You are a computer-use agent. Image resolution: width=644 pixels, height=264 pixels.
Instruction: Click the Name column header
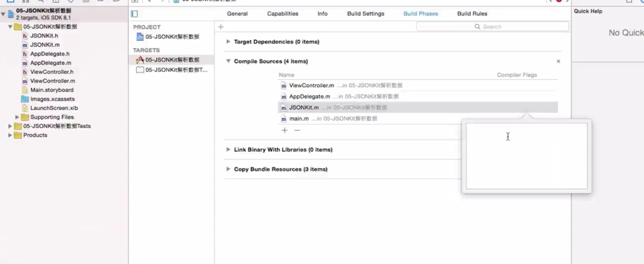click(x=286, y=75)
